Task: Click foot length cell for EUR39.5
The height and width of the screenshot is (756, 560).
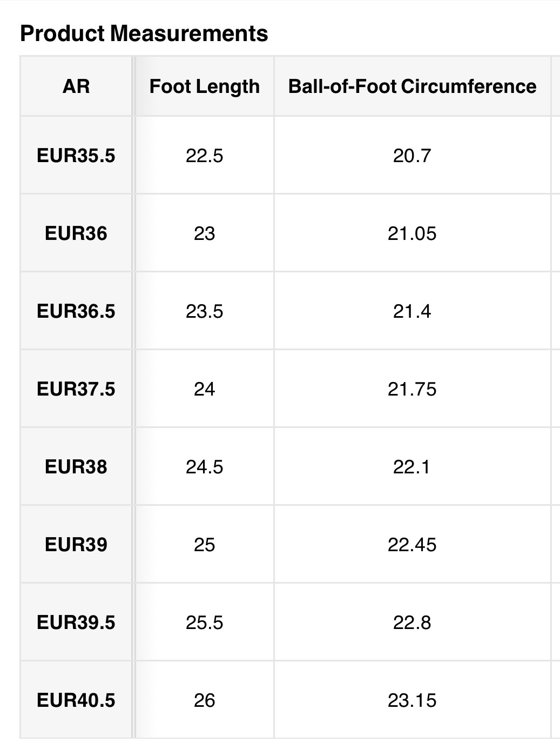Action: [x=204, y=623]
